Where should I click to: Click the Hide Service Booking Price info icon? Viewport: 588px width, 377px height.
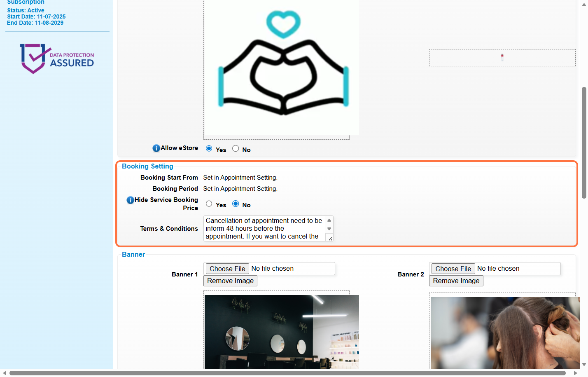tap(130, 200)
